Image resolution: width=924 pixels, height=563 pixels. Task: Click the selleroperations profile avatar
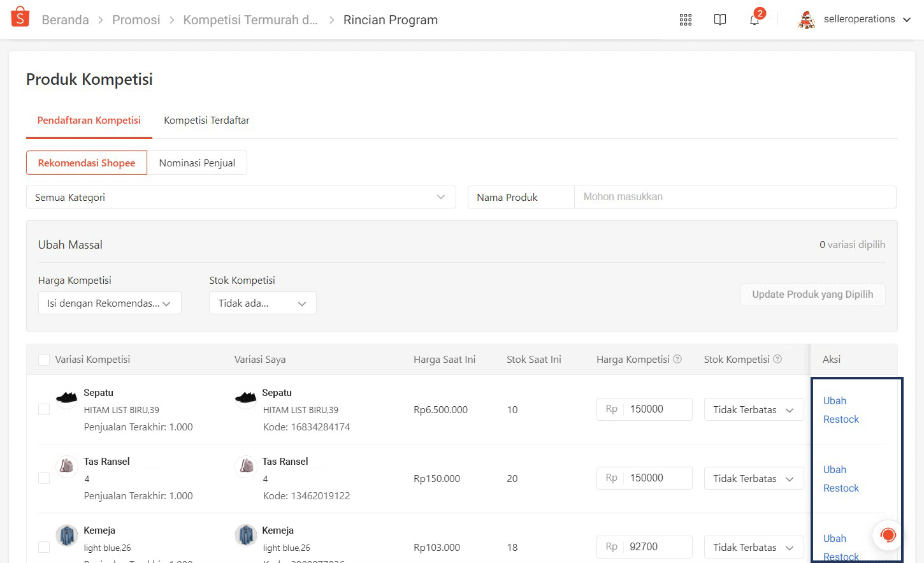point(807,20)
